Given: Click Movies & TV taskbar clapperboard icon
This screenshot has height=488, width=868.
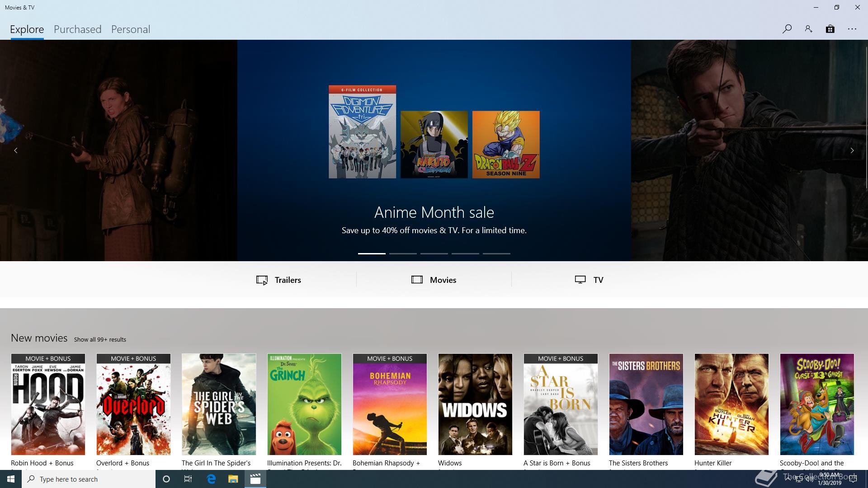Looking at the screenshot, I should [x=255, y=479].
